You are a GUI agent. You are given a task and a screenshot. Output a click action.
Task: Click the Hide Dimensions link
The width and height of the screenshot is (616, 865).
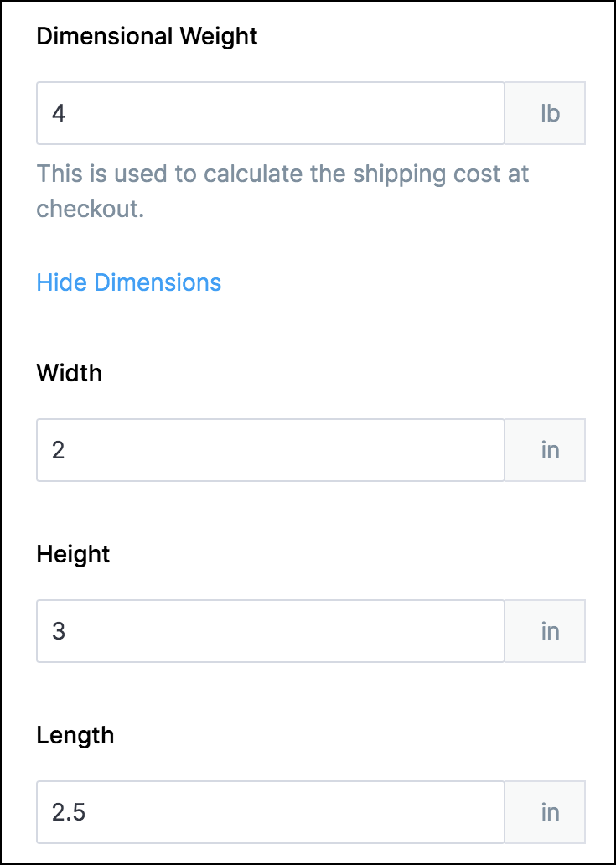tap(129, 282)
